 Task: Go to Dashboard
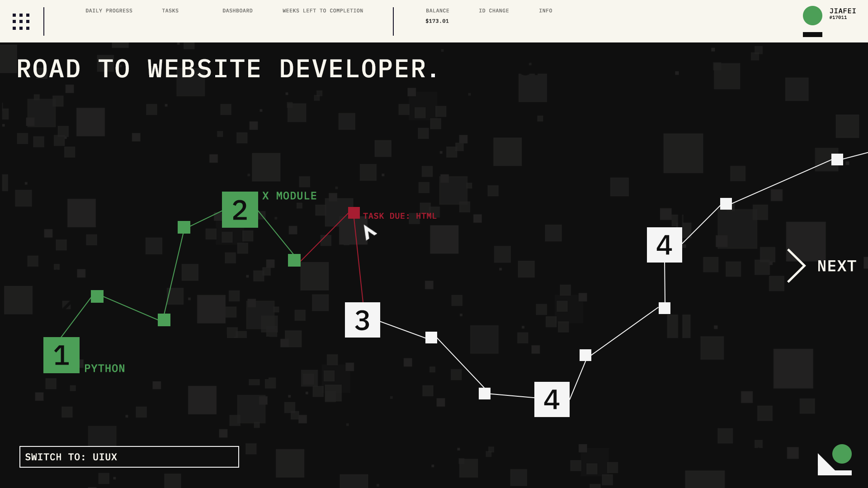click(x=237, y=11)
